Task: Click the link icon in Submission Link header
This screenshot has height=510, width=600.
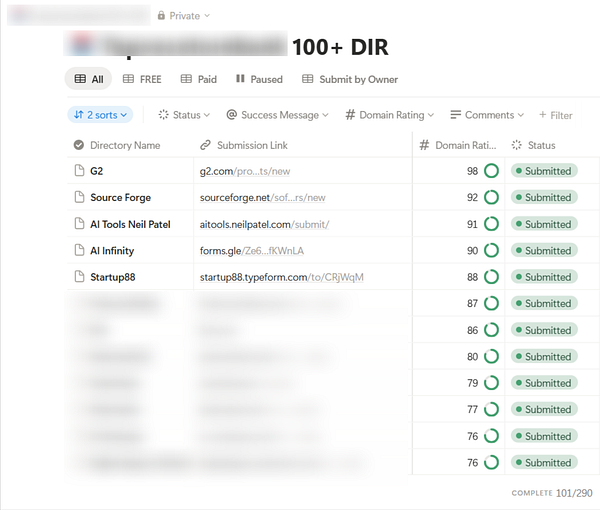Action: tap(205, 145)
